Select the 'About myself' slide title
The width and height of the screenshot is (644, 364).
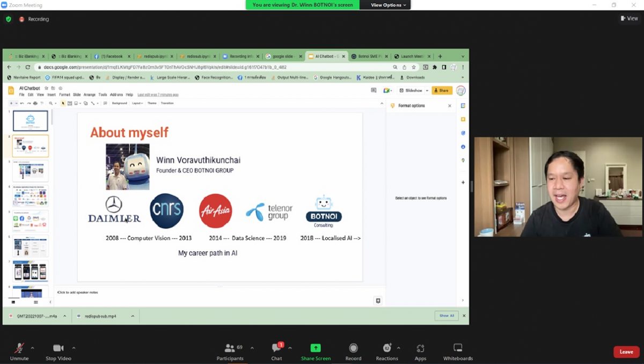point(129,132)
